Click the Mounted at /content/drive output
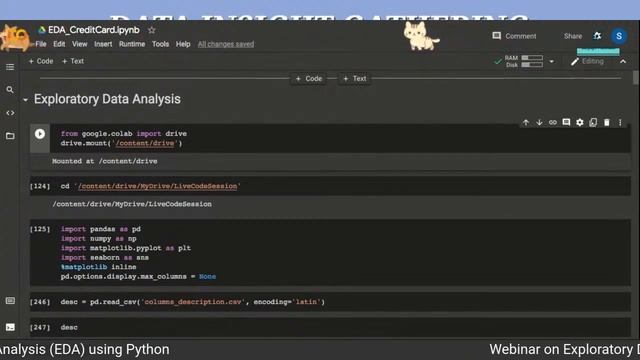Screen dimensions: 640x360 [104, 161]
